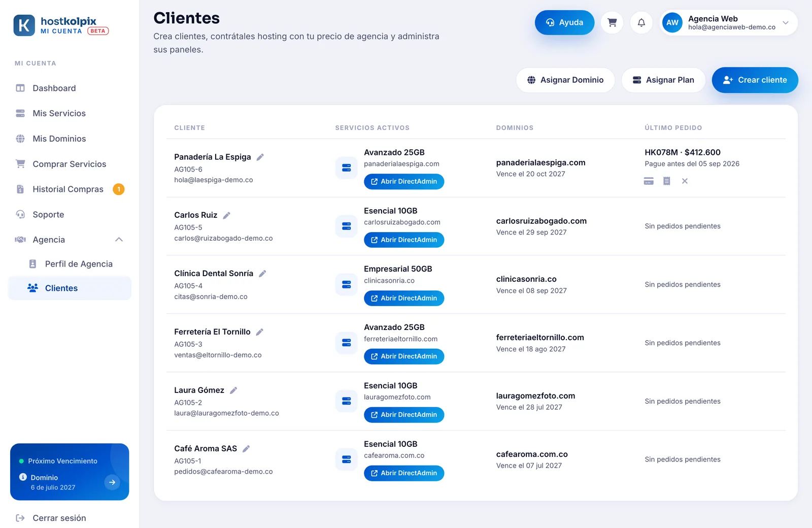The image size is (812, 528).
Task: Click the domain clinicasonria.co in Dominios column
Action: (x=526, y=279)
